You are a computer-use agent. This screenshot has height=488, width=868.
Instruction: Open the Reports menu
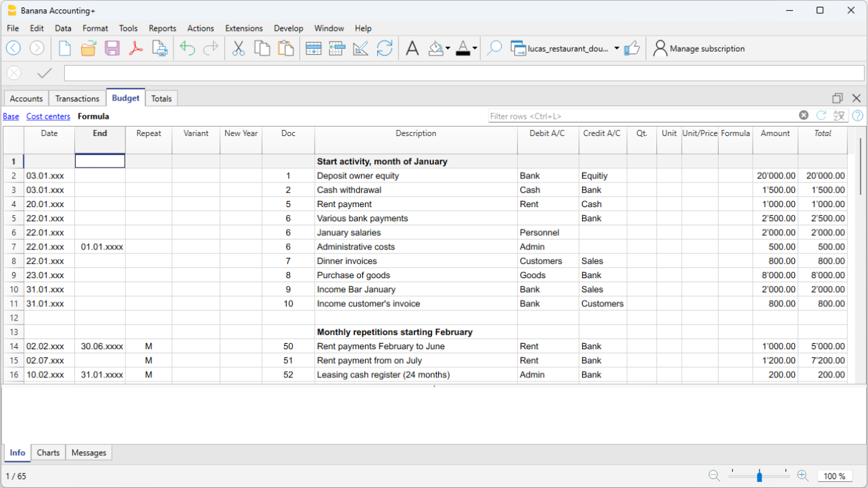click(x=162, y=28)
